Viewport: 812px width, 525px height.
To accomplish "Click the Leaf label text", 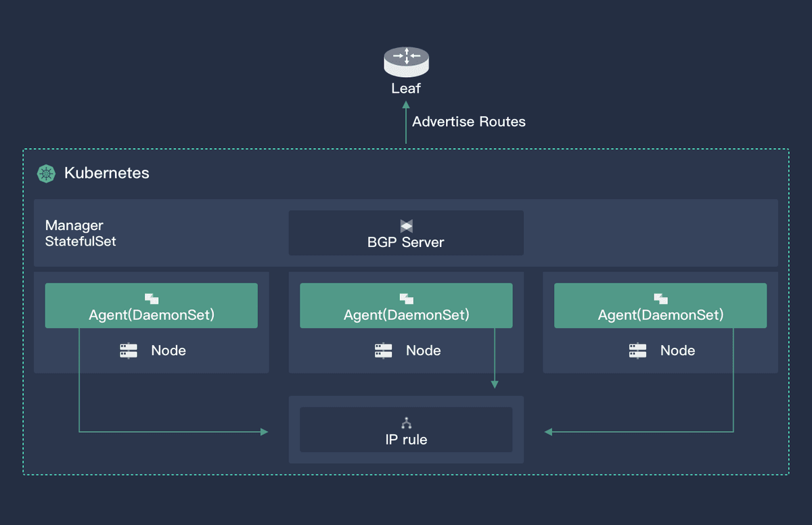I will point(406,88).
